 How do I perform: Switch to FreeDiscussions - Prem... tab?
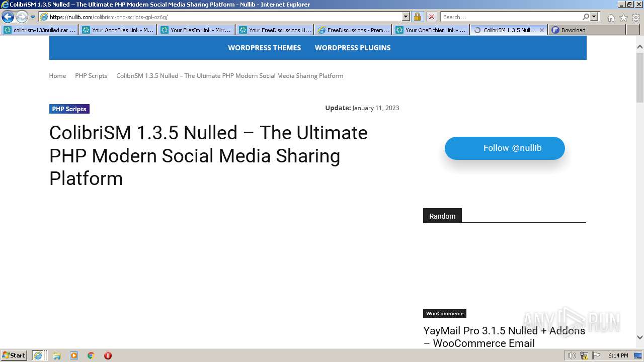pos(353,30)
